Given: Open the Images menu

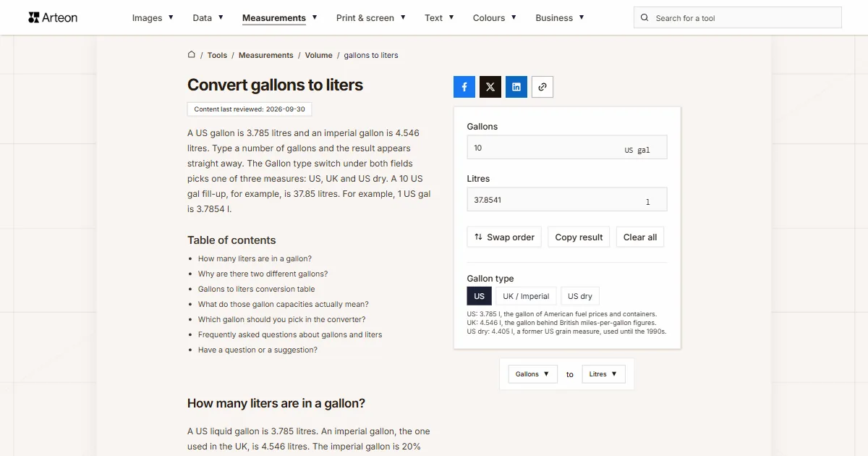Looking at the screenshot, I should [x=153, y=18].
